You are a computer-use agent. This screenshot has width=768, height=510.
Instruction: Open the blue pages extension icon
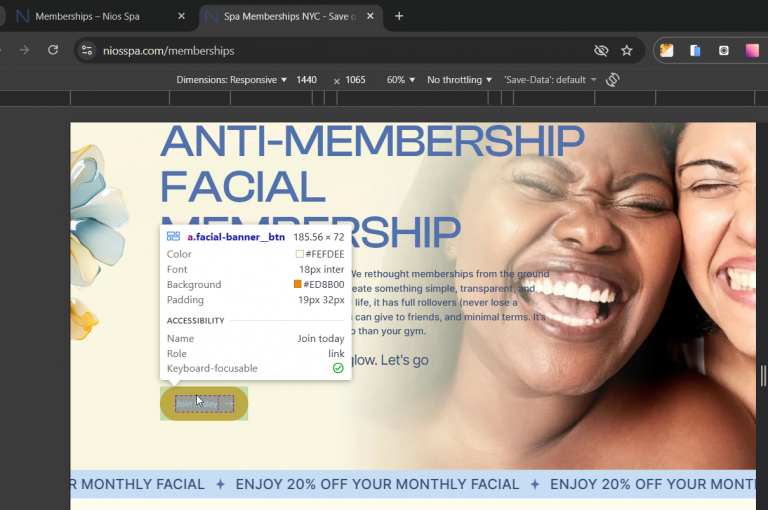pyautogui.click(x=695, y=50)
